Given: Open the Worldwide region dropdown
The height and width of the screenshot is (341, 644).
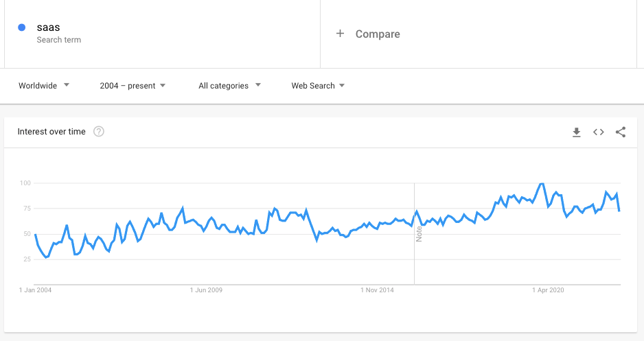Looking at the screenshot, I should click(44, 86).
